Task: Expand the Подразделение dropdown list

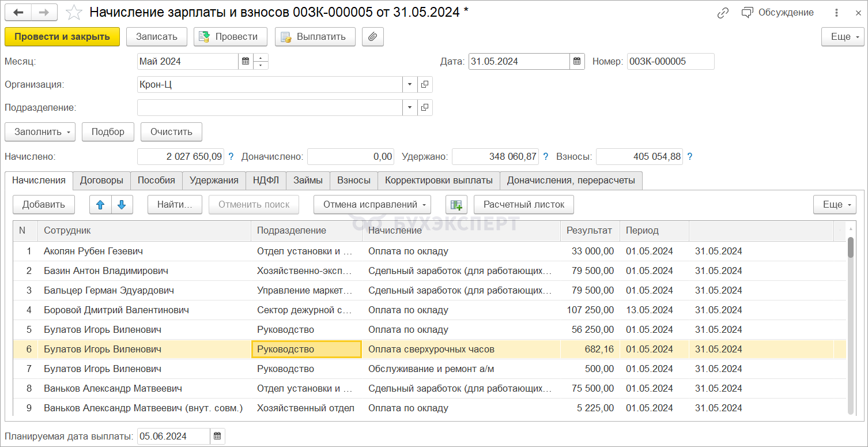Action: click(410, 108)
